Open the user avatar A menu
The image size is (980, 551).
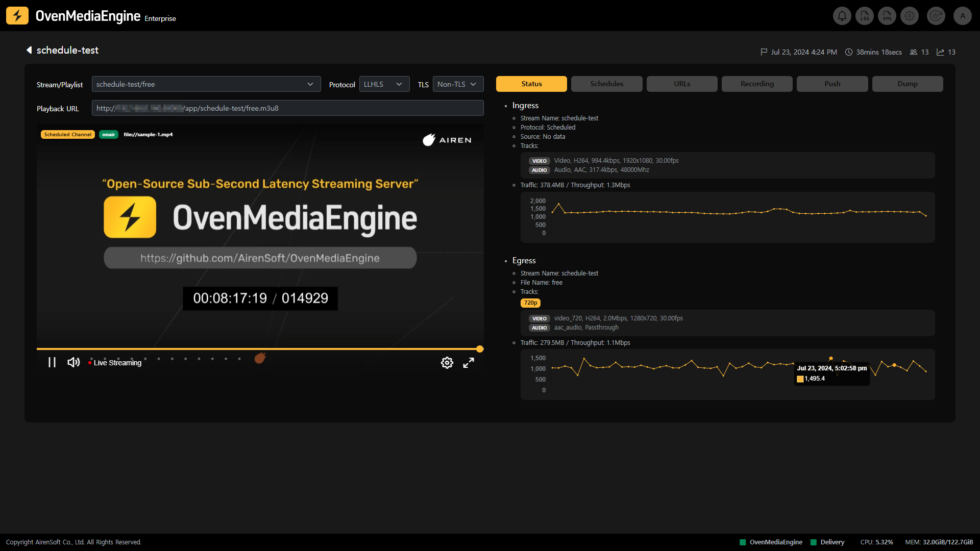pos(963,16)
